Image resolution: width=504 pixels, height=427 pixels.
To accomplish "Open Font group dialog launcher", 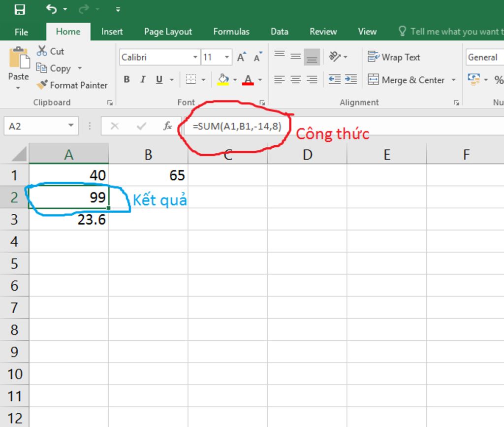I will pos(262,102).
